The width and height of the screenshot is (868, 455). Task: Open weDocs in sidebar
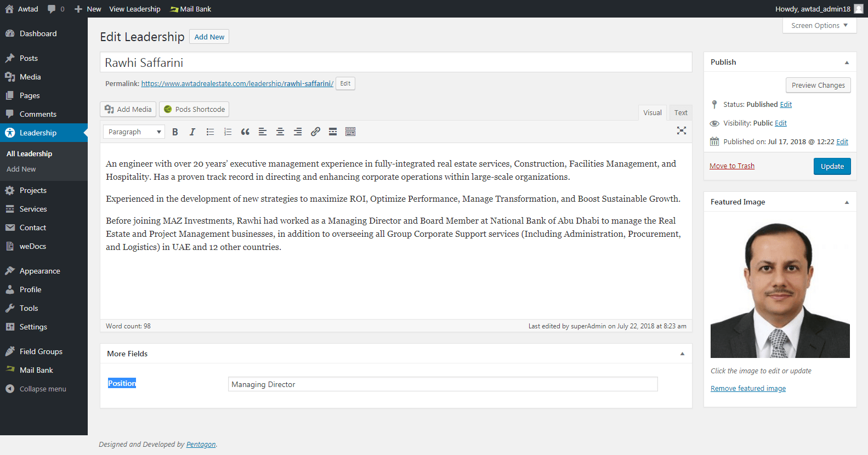coord(44,246)
